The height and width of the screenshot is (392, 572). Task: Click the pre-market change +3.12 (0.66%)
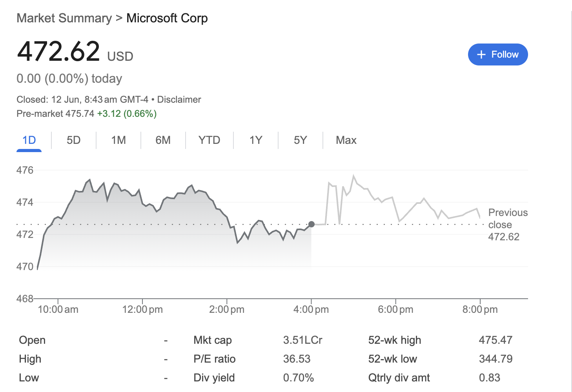tap(127, 114)
